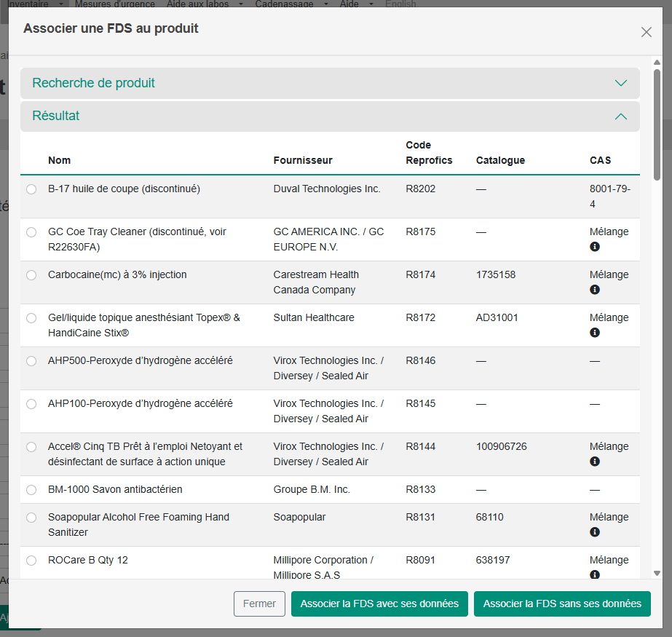
Task: Click code R8145 cell
Action: pos(420,404)
